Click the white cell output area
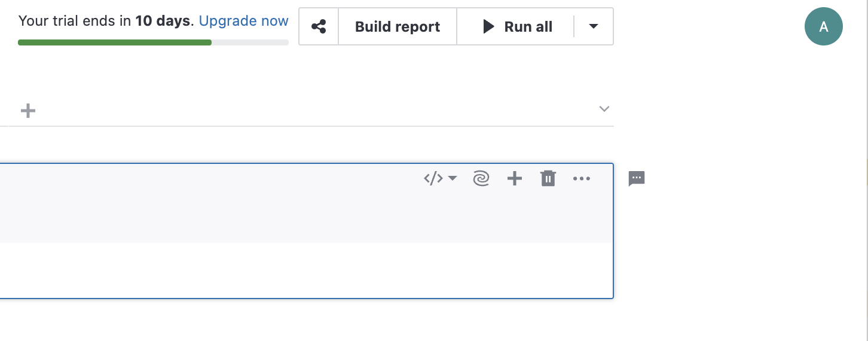Viewport: 868px width, 341px height. pyautogui.click(x=299, y=270)
